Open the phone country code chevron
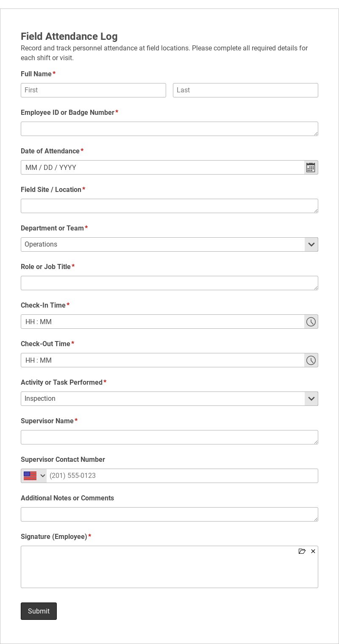 click(x=43, y=476)
